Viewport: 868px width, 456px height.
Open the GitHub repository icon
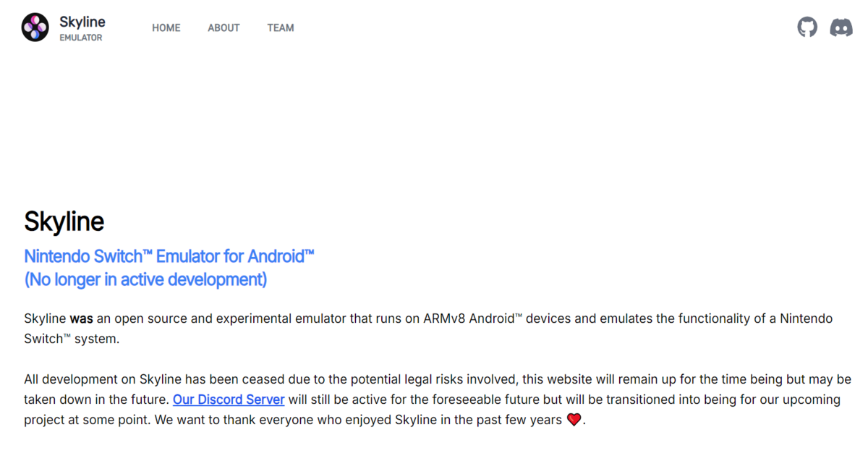[807, 28]
